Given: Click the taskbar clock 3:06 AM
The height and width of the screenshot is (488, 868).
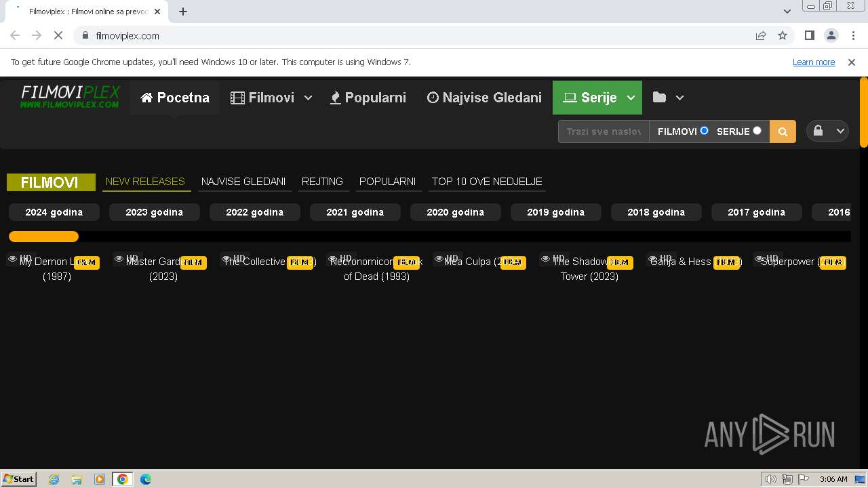Looking at the screenshot, I should (833, 479).
